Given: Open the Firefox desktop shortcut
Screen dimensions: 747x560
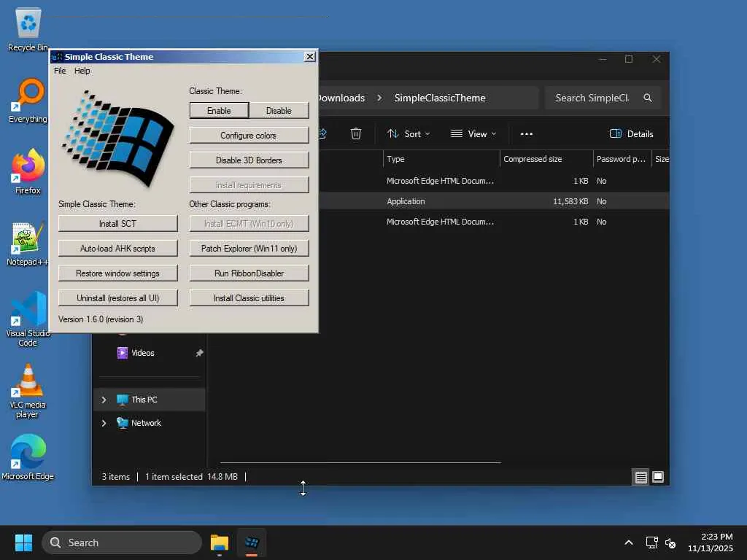Looking at the screenshot, I should (28, 171).
